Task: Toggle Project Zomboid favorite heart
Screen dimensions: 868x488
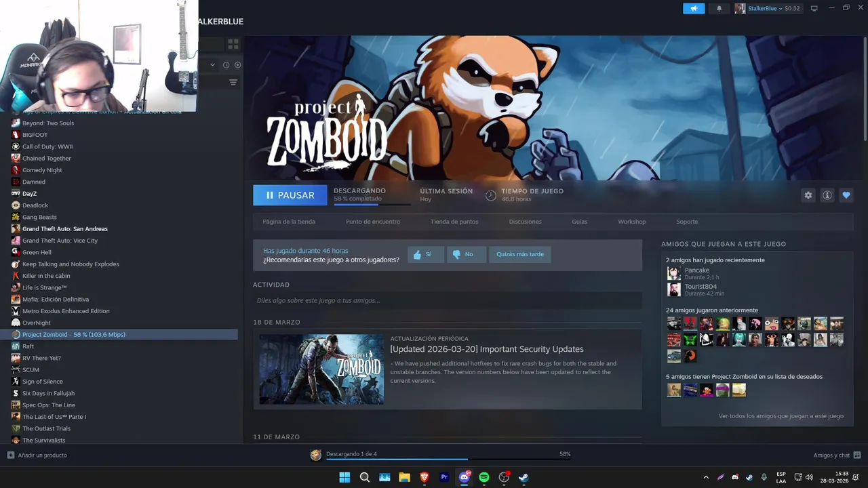Action: tap(846, 195)
